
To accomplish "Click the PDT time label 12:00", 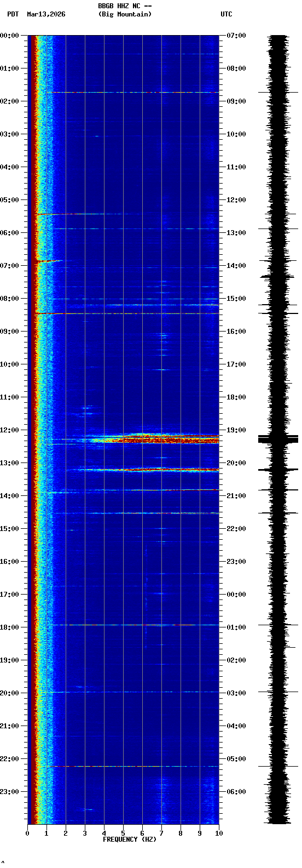I will [x=9, y=430].
